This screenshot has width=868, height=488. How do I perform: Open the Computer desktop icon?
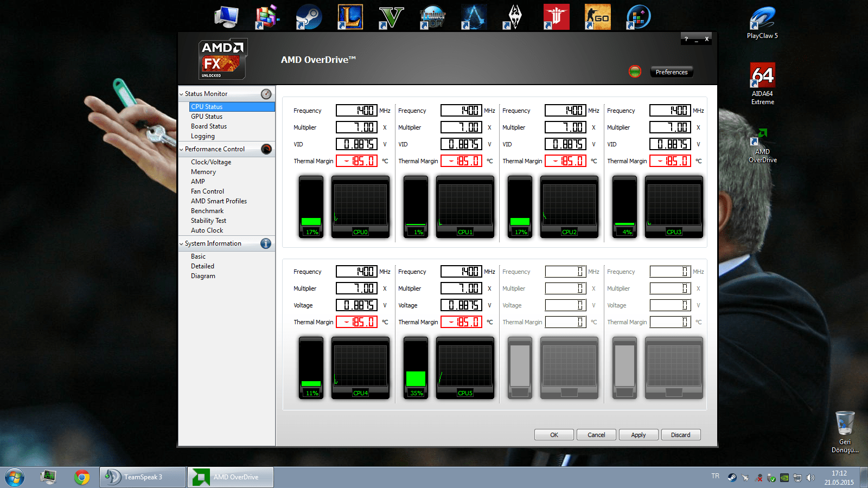(x=226, y=17)
